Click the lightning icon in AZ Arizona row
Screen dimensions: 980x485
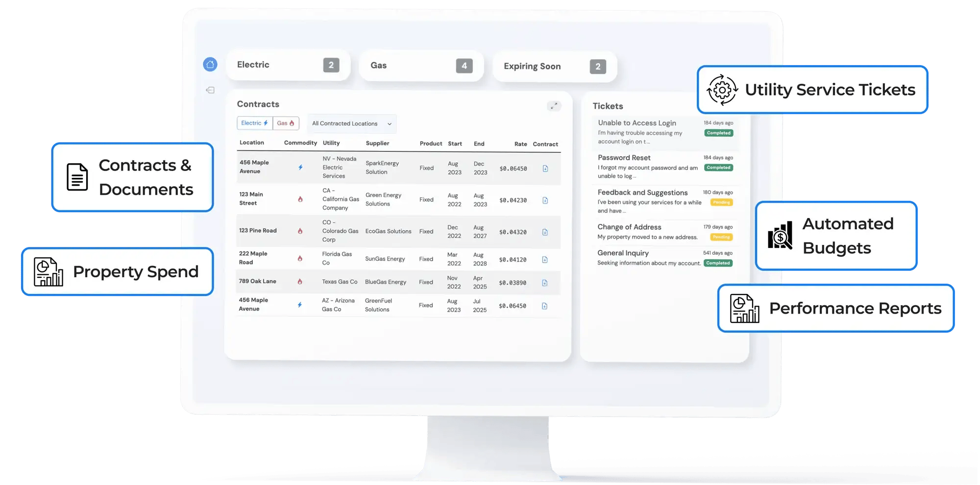click(x=300, y=305)
